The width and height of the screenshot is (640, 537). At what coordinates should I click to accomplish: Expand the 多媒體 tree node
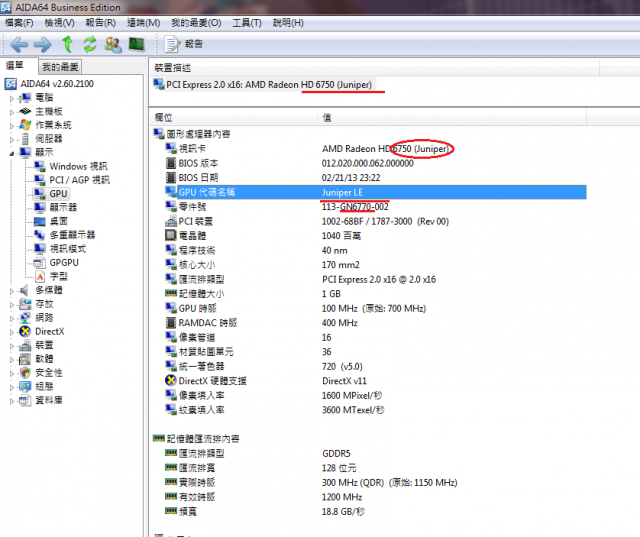tap(12, 291)
